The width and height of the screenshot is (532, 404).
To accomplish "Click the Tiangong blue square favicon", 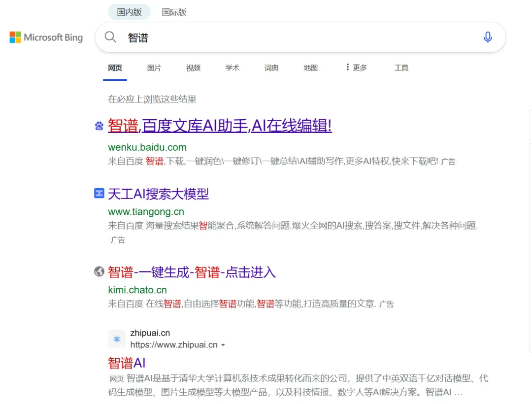I will [x=99, y=193].
